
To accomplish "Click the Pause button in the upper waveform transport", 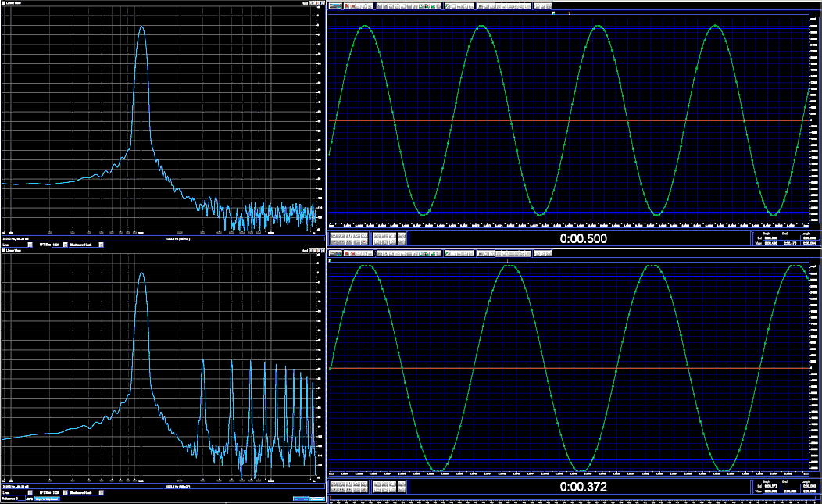I will [349, 235].
